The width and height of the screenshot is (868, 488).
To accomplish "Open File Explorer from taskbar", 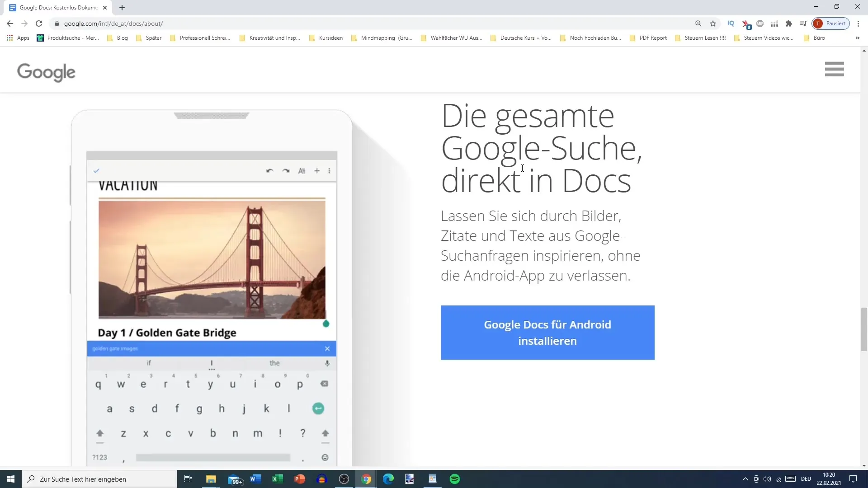I will [211, 479].
